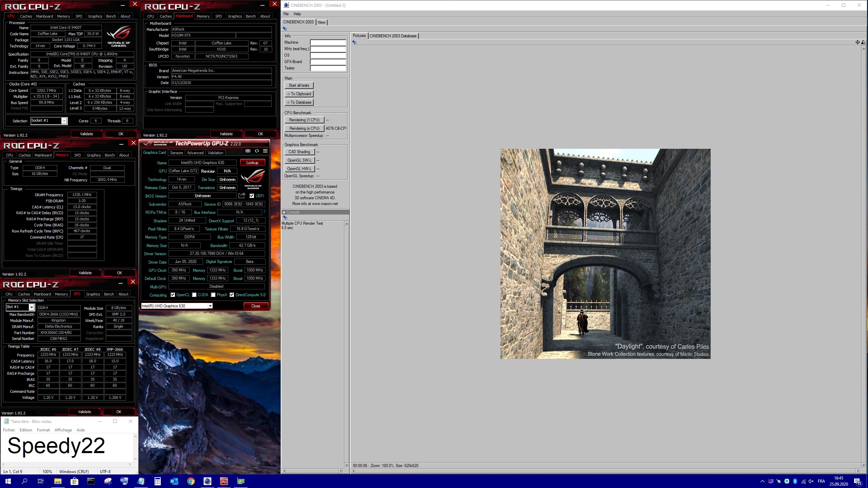Image resolution: width=868 pixels, height=488 pixels.
Task: Show hidden tray icons chevron
Action: (x=763, y=481)
